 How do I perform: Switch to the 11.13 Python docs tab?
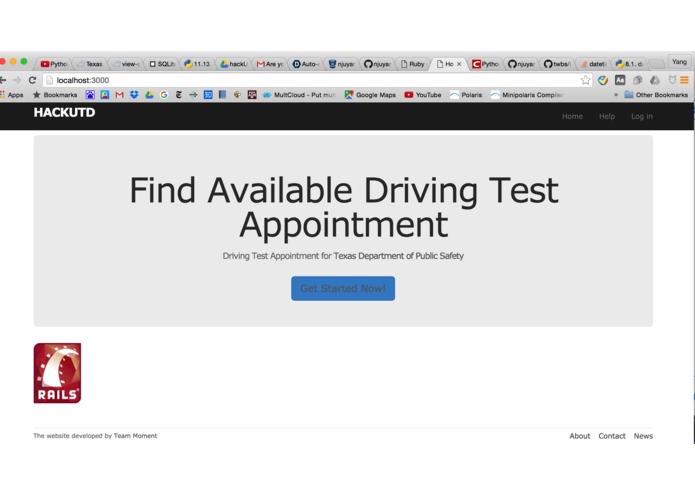tap(198, 64)
